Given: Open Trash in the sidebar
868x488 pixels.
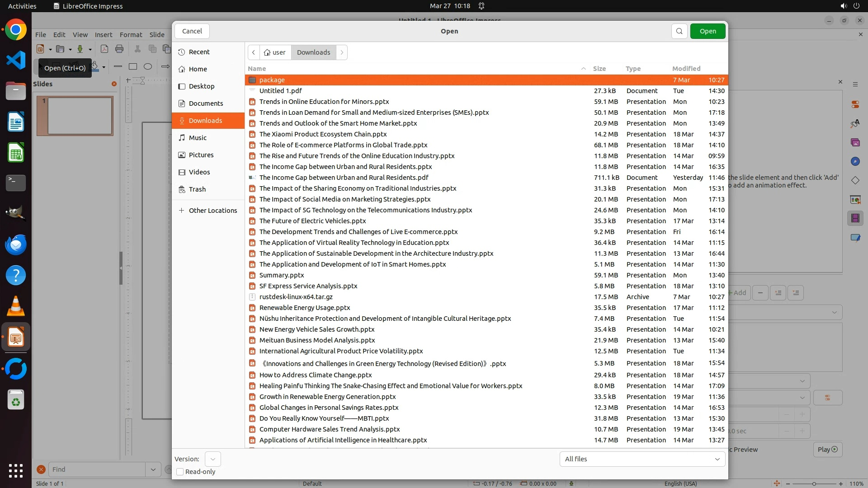Looking at the screenshot, I should tap(197, 189).
